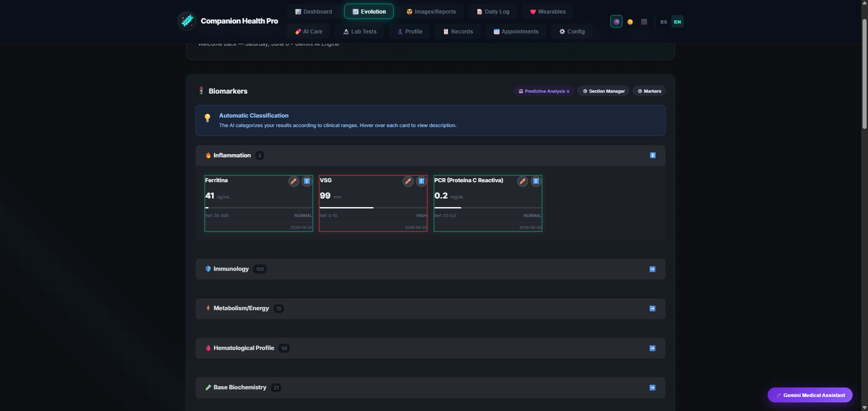868x411 pixels.
Task: Open the Section Manager
Action: coord(604,91)
